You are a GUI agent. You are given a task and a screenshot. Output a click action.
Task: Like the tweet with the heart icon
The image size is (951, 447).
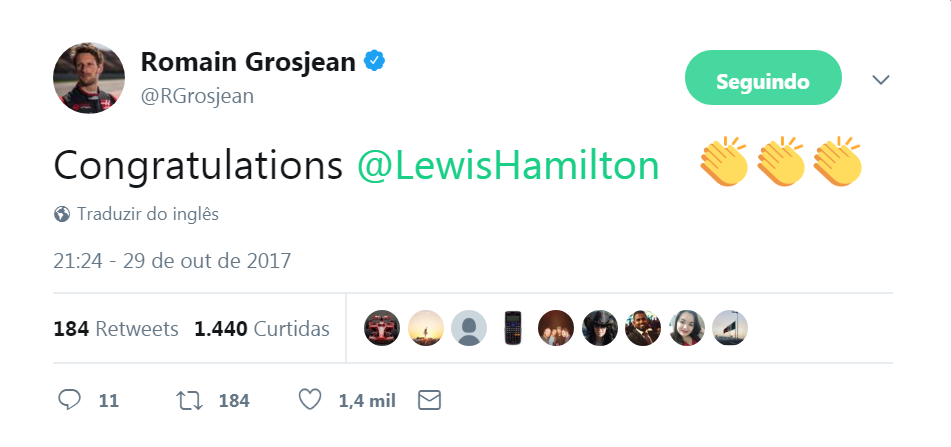[x=310, y=400]
